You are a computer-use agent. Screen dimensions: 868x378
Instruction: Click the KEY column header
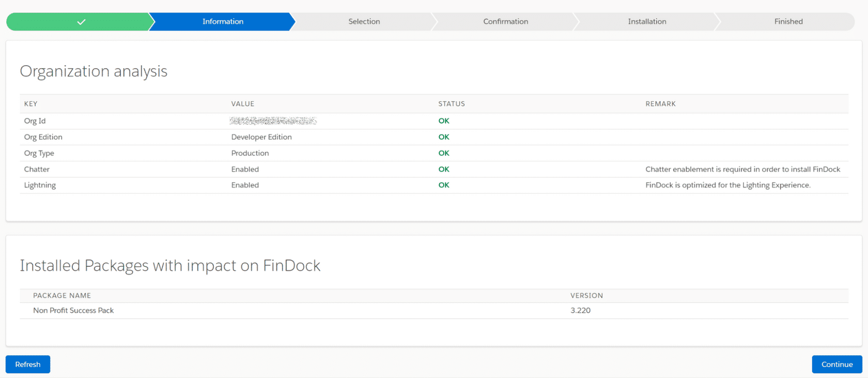pyautogui.click(x=31, y=104)
